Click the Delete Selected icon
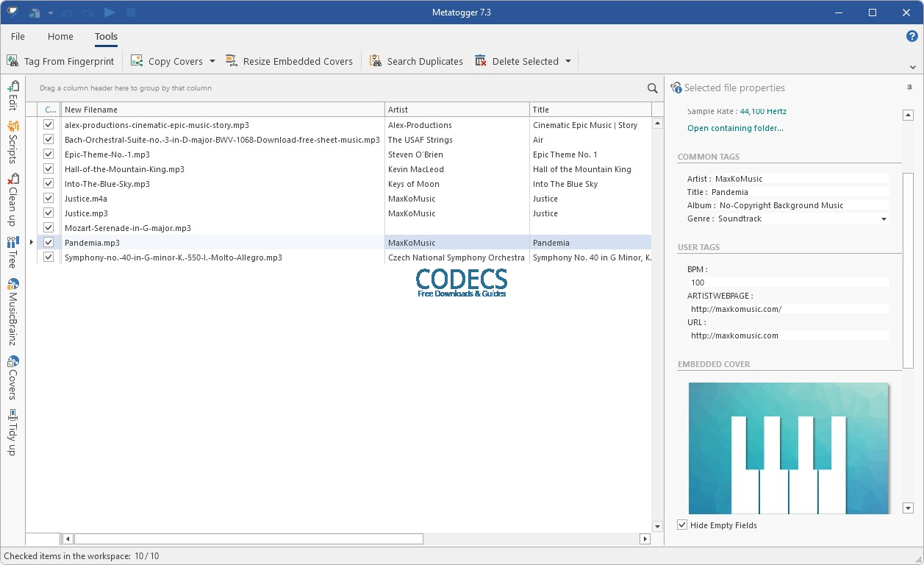Viewport: 924px width, 565px height. point(481,61)
